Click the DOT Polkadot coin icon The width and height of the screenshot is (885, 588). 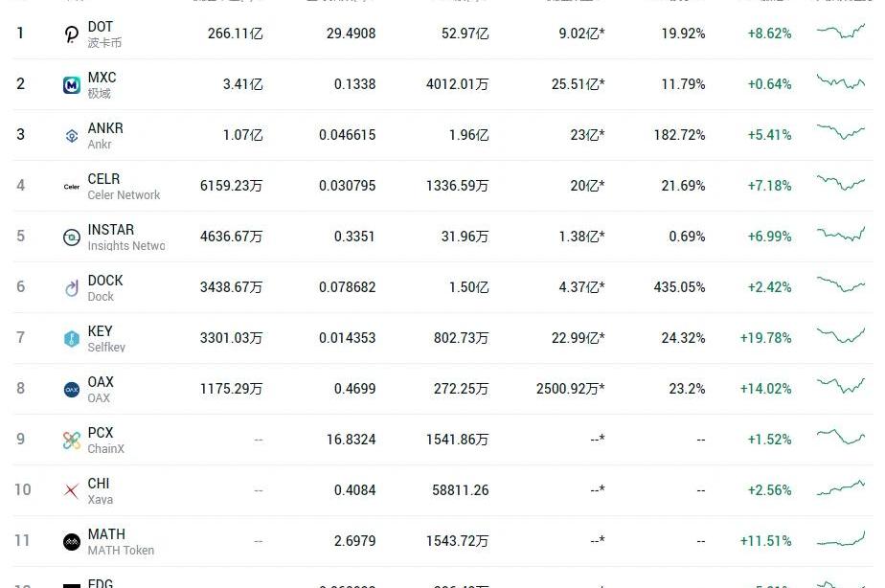pos(72,34)
